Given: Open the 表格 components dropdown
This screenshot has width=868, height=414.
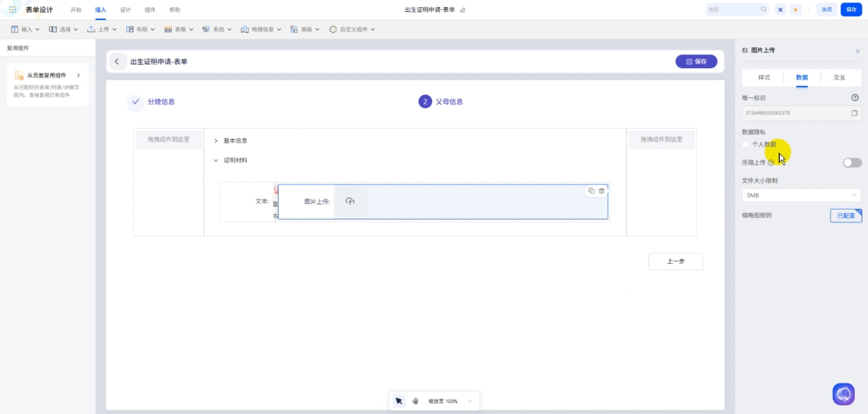Looking at the screenshot, I should point(179,29).
